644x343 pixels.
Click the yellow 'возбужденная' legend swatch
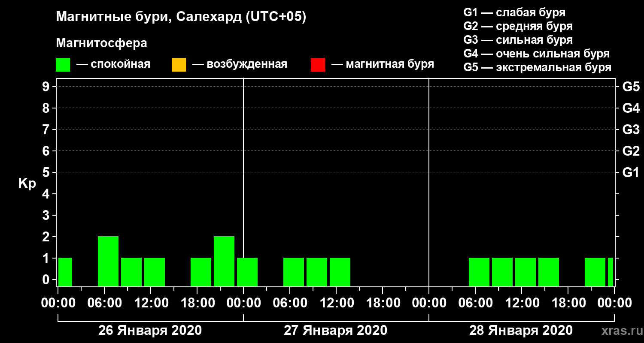[179, 65]
